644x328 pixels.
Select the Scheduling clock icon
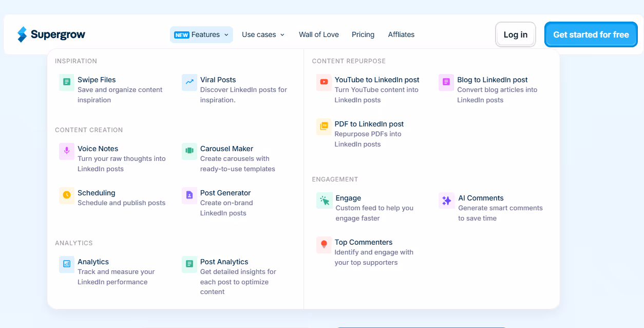click(x=67, y=195)
